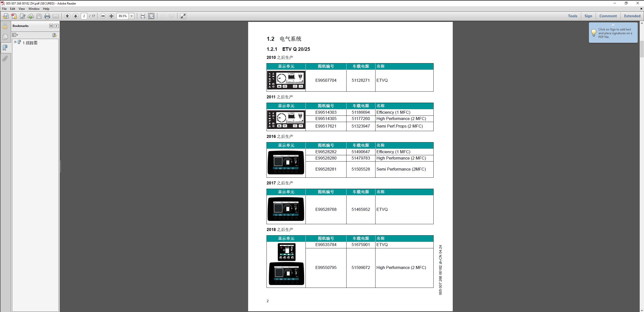The height and width of the screenshot is (312, 644).
Task: Zoom in with the plus button
Action: tap(111, 16)
